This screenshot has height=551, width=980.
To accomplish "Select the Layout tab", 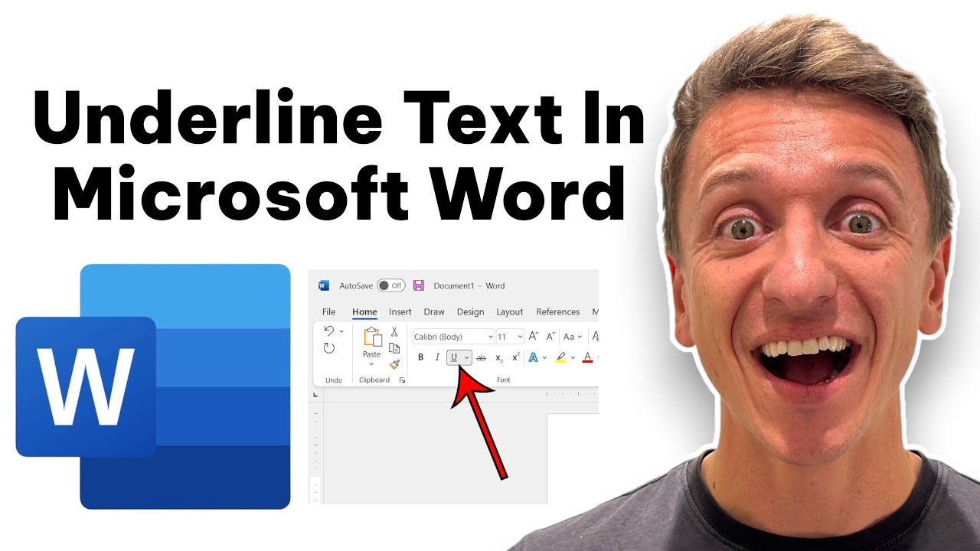I will coord(510,311).
